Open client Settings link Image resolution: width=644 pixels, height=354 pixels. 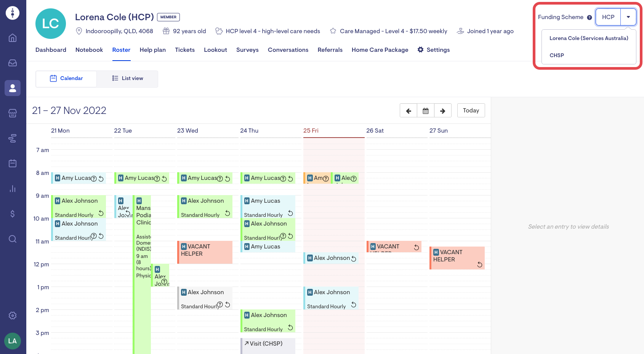(434, 50)
